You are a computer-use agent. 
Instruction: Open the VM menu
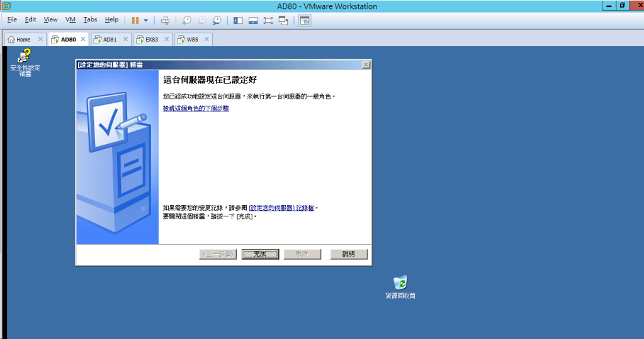[x=71, y=20]
